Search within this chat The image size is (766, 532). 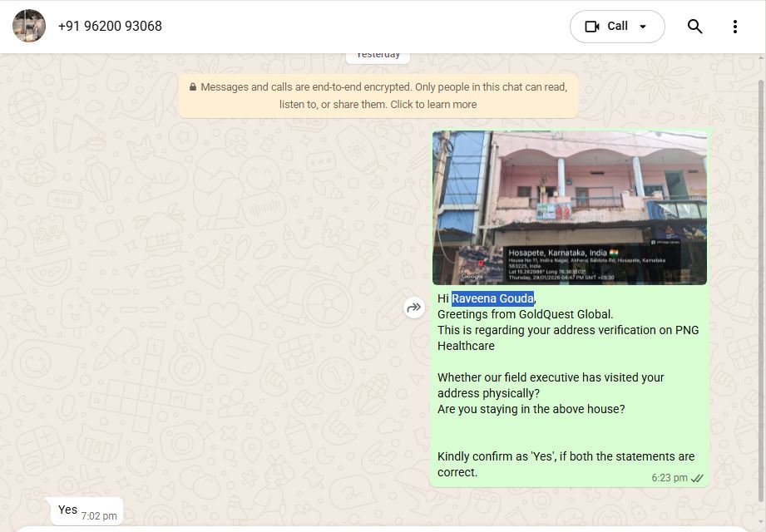tap(694, 27)
